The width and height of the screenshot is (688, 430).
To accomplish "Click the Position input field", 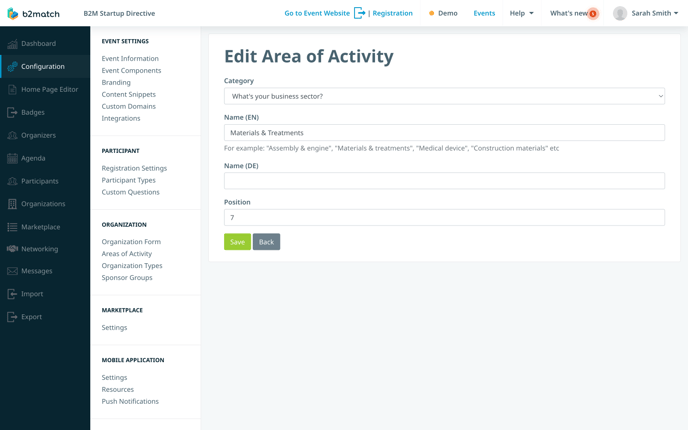I will point(444,218).
